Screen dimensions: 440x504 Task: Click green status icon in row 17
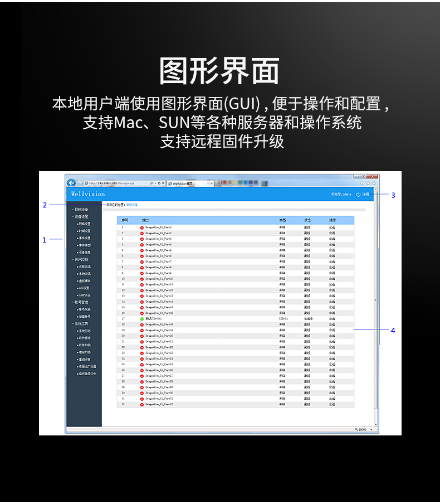pos(142,319)
